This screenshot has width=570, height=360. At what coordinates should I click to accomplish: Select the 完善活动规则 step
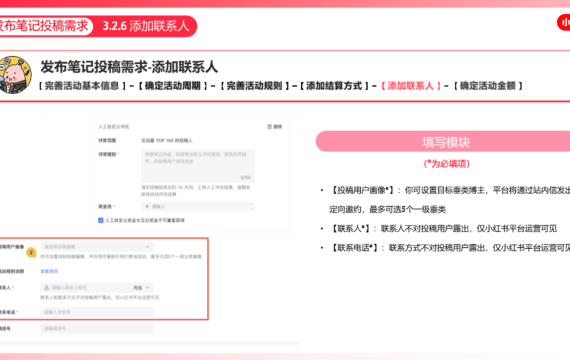click(254, 86)
